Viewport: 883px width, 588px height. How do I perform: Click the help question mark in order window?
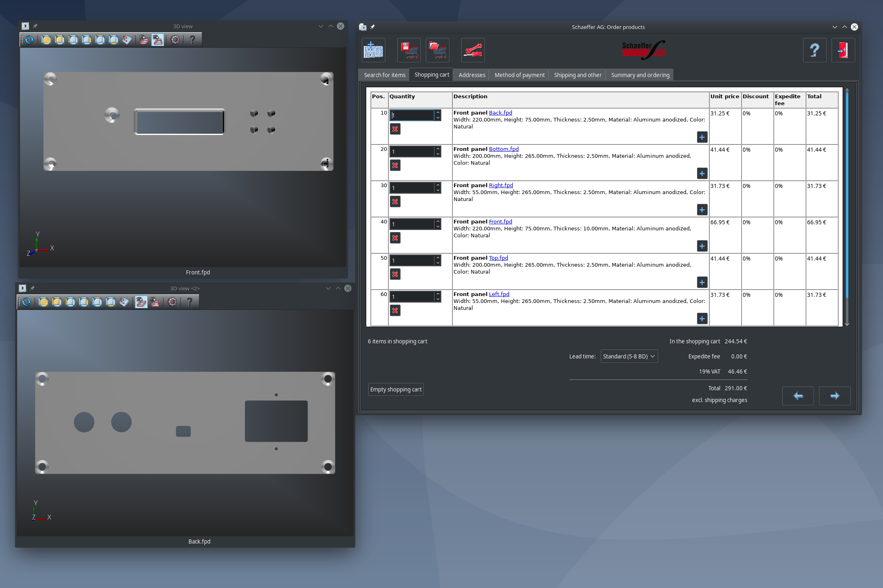(815, 50)
